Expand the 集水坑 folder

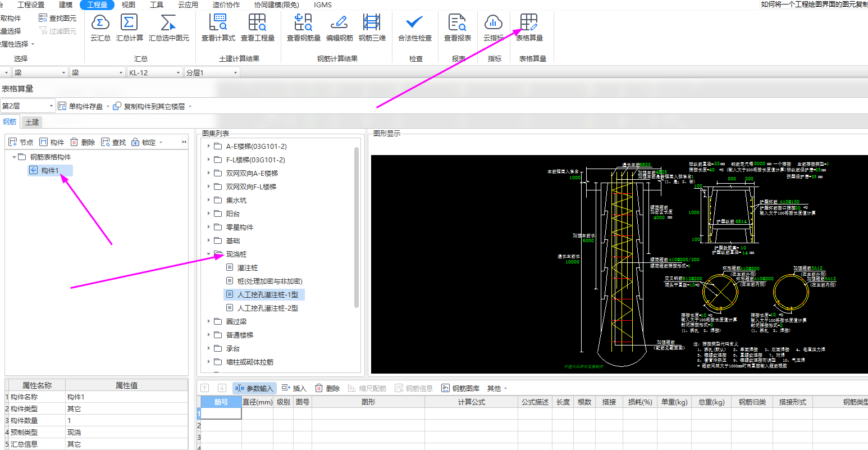tap(209, 201)
